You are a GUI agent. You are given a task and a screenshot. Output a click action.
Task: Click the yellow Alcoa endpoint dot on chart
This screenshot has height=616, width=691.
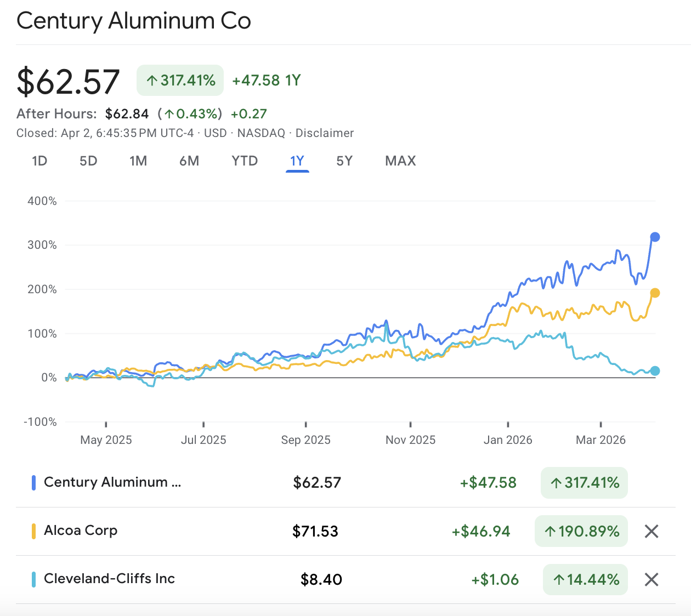click(656, 293)
